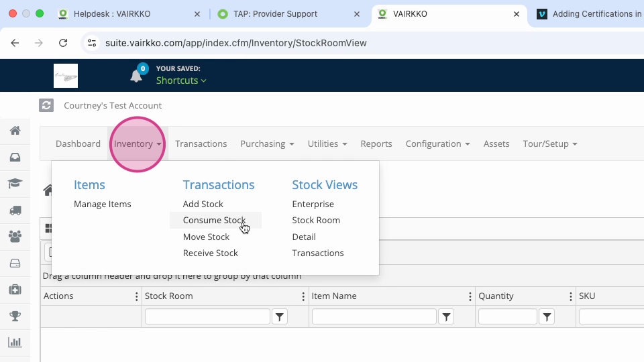The image size is (644, 362).
Task: Click the browser back arrow
Action: (15, 43)
